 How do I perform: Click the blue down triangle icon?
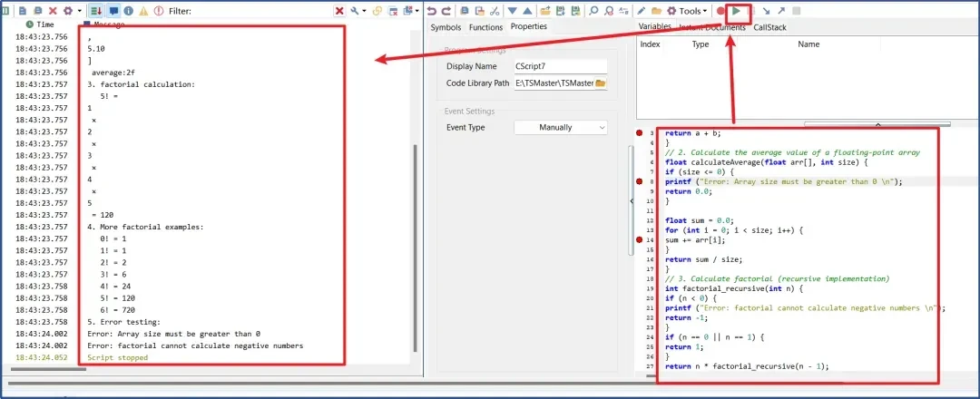[x=513, y=11]
